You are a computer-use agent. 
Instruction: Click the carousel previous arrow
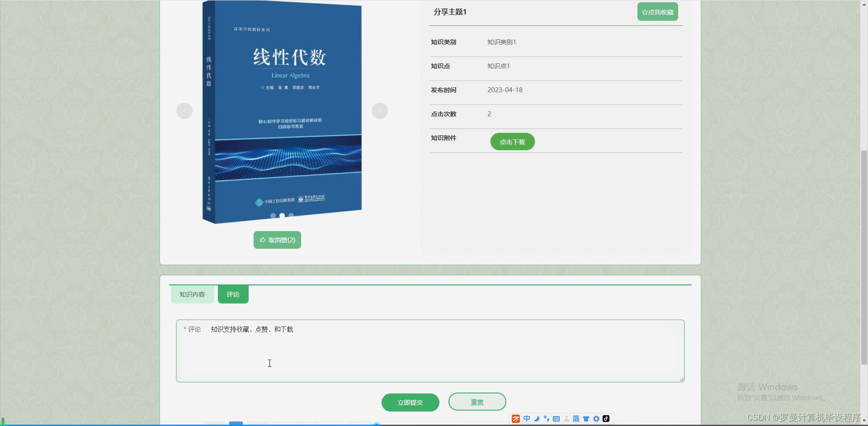(184, 110)
